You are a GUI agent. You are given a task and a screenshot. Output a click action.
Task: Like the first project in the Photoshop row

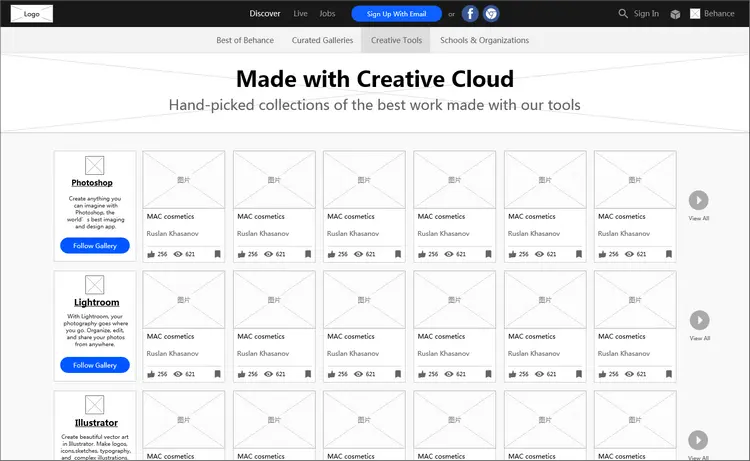(151, 254)
